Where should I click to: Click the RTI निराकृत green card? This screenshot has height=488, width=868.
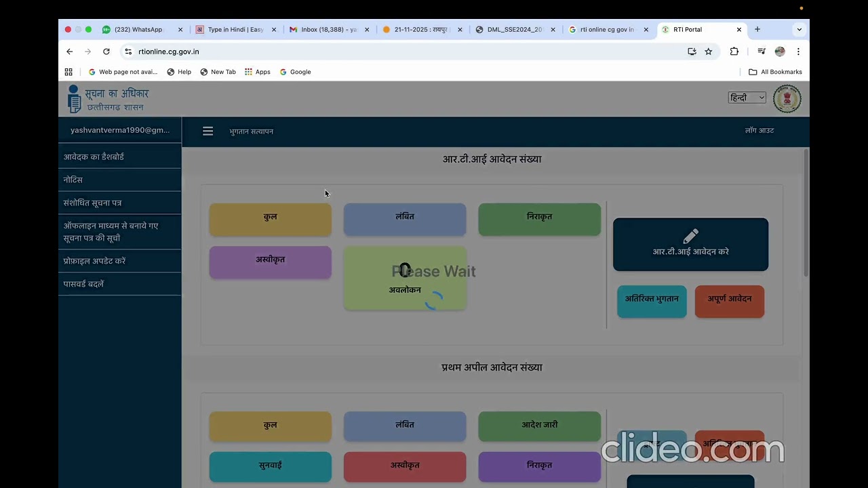pyautogui.click(x=540, y=220)
